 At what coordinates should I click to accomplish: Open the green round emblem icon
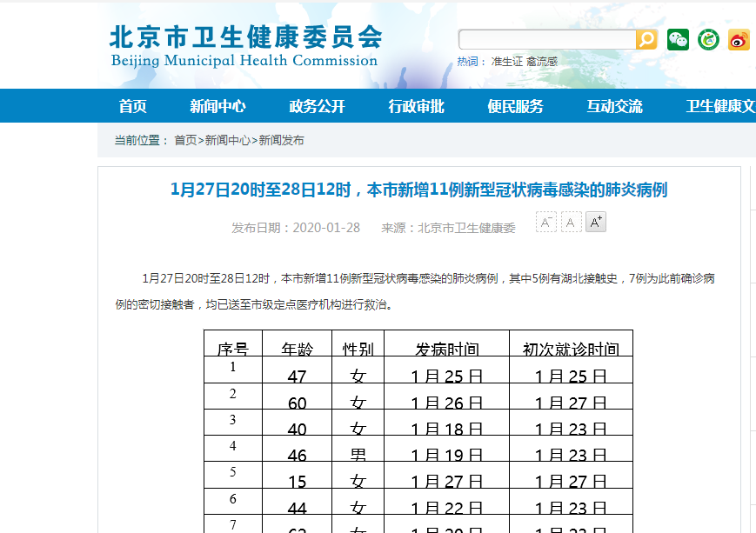708,39
